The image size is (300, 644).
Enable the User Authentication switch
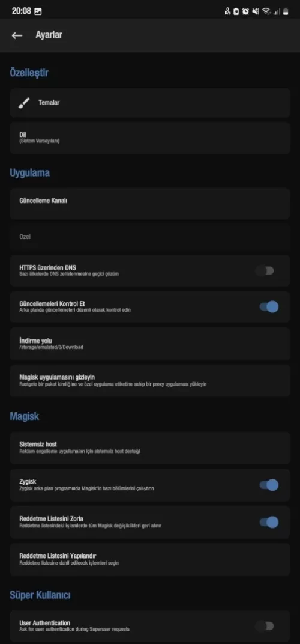pyautogui.click(x=265, y=626)
